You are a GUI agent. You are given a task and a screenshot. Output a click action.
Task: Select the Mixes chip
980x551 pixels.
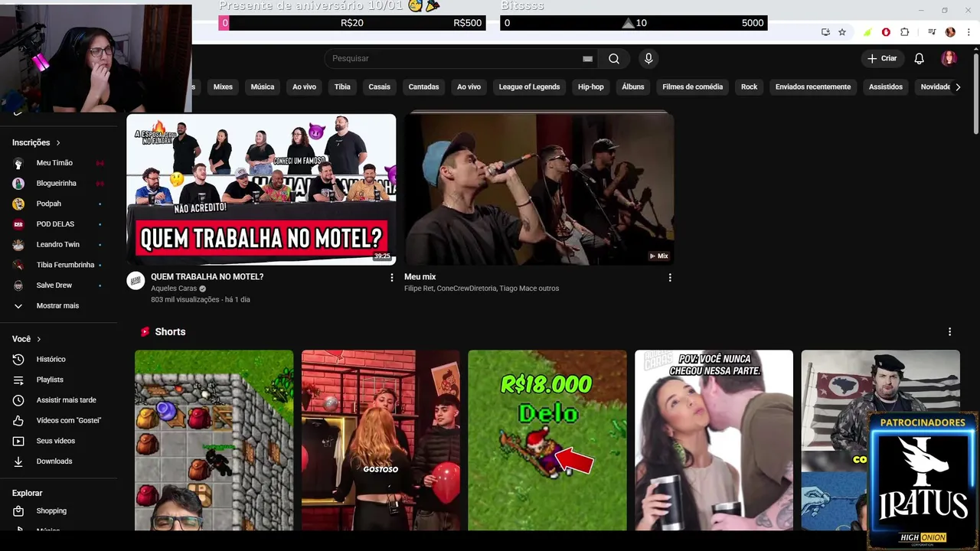pos(223,87)
